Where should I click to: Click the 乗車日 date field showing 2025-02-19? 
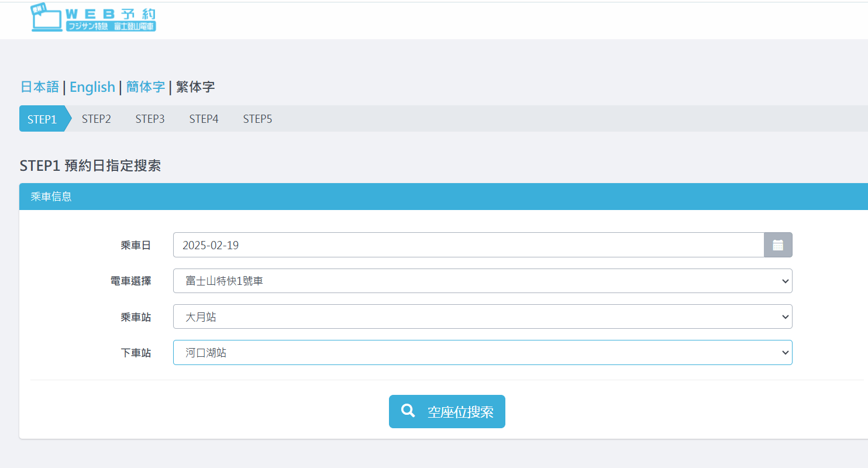(468, 245)
